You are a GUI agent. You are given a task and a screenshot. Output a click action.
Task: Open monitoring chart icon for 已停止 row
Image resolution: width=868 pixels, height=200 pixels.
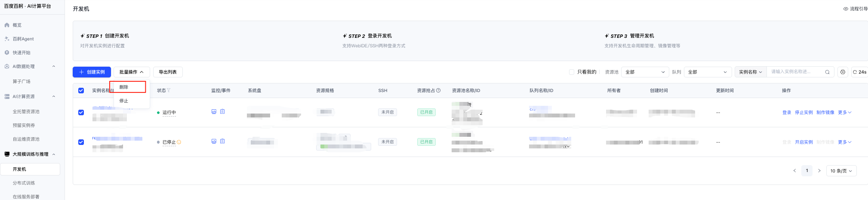(x=214, y=141)
